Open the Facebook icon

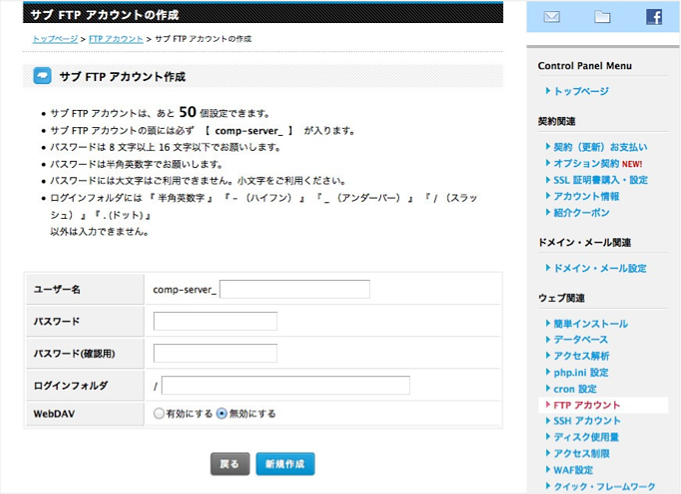pyautogui.click(x=654, y=17)
